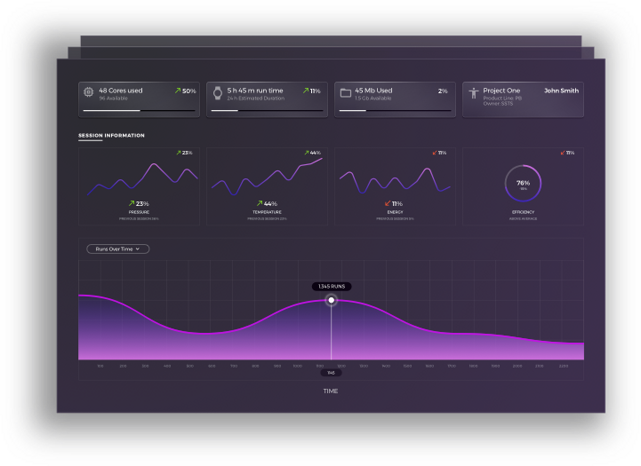
Task: Click the 76% efficiency circular gauge
Action: [x=522, y=184]
